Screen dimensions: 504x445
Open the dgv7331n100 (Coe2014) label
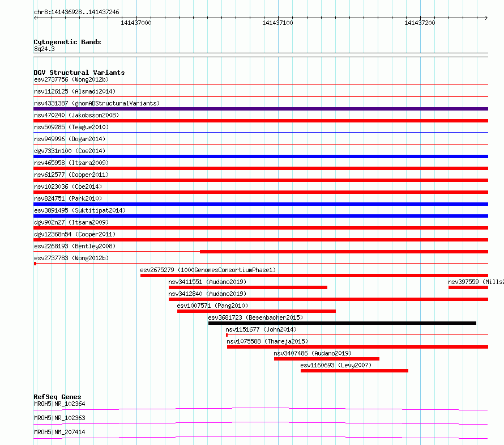(70, 151)
